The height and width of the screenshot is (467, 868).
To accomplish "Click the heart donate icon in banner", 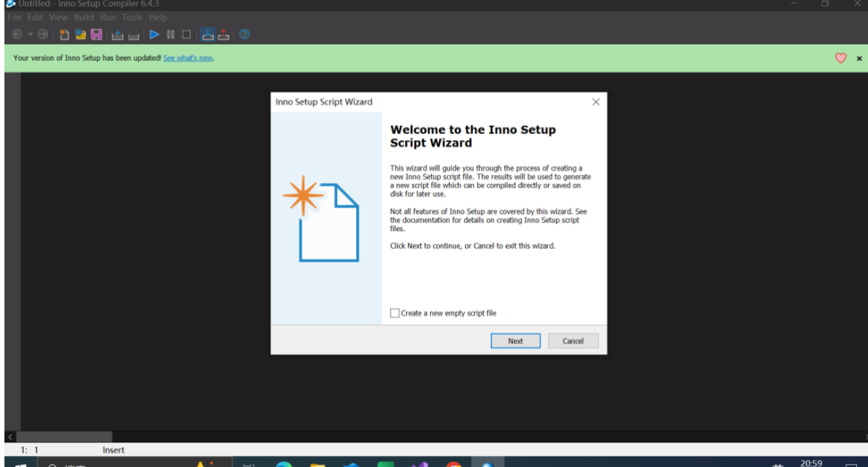I will coord(841,58).
